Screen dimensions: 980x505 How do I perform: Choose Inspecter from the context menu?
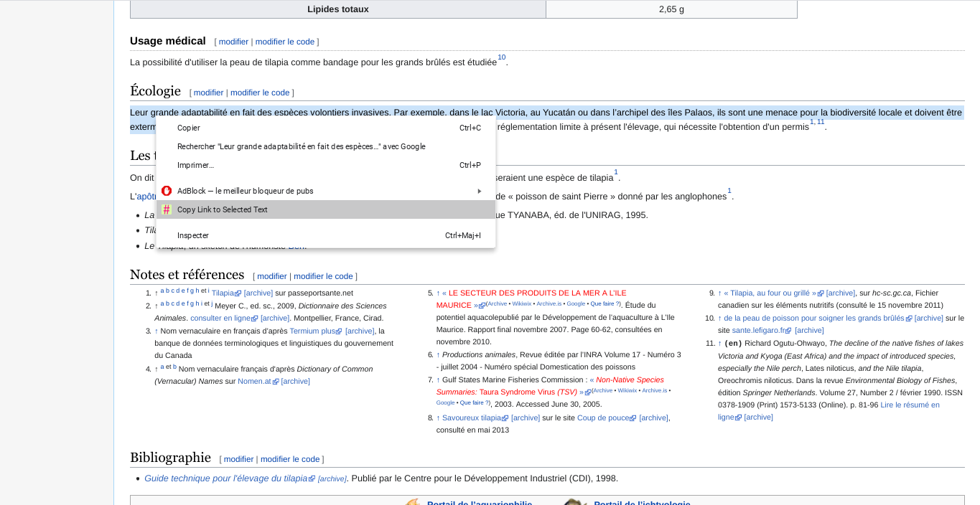[326, 235]
